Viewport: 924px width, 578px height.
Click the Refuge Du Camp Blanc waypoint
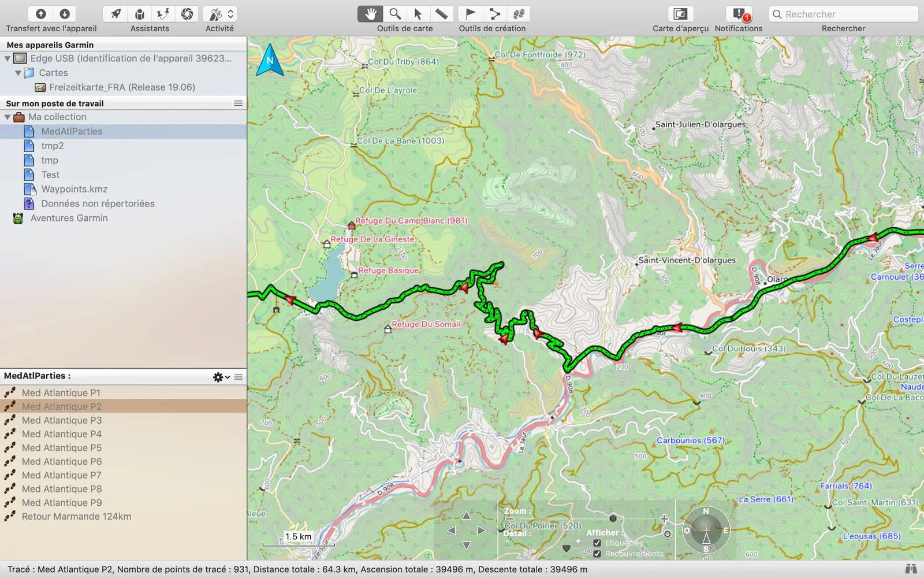[351, 225]
